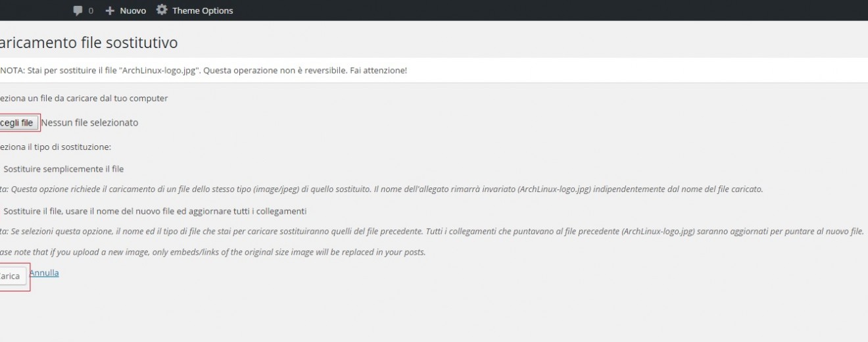Open the Theme Options menu text
The image size is (868, 342).
click(203, 11)
